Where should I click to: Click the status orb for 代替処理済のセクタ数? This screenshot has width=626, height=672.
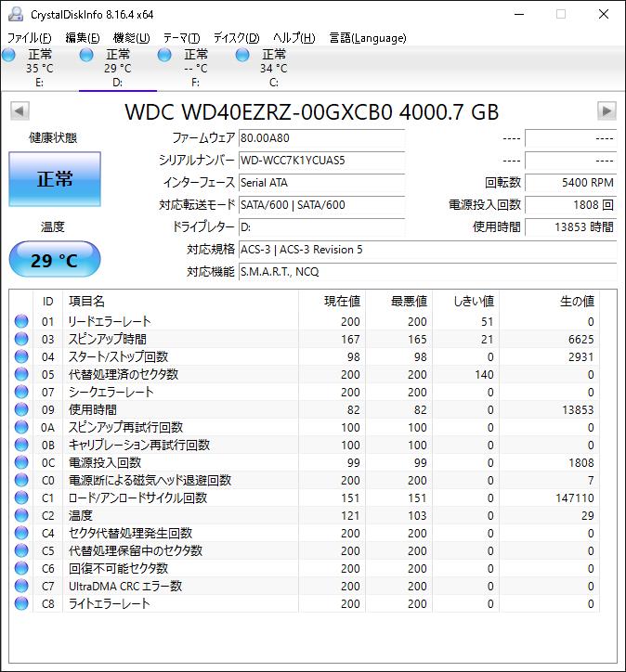(21, 374)
